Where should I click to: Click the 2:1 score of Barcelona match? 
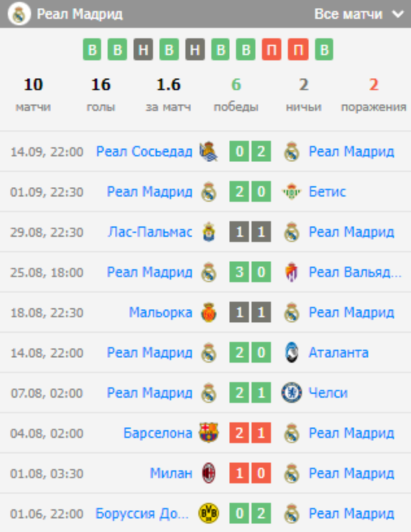[250, 433]
